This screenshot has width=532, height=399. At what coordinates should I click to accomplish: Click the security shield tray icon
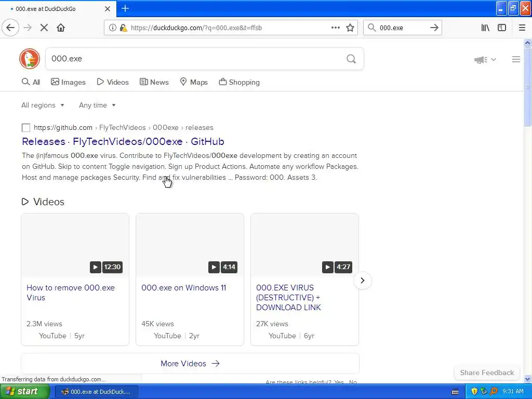click(x=474, y=392)
